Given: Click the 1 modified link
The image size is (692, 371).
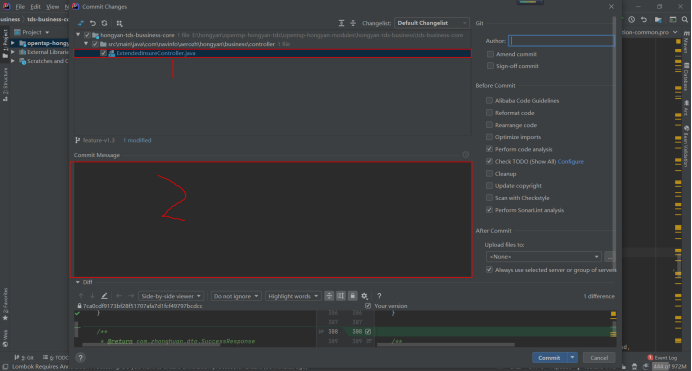Looking at the screenshot, I should click(137, 140).
